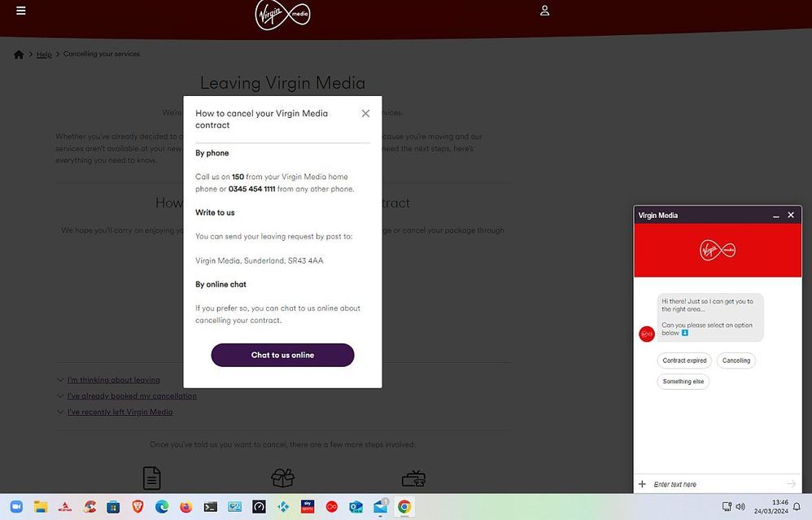Click the Virgin Media chat bot avatar

click(x=647, y=334)
